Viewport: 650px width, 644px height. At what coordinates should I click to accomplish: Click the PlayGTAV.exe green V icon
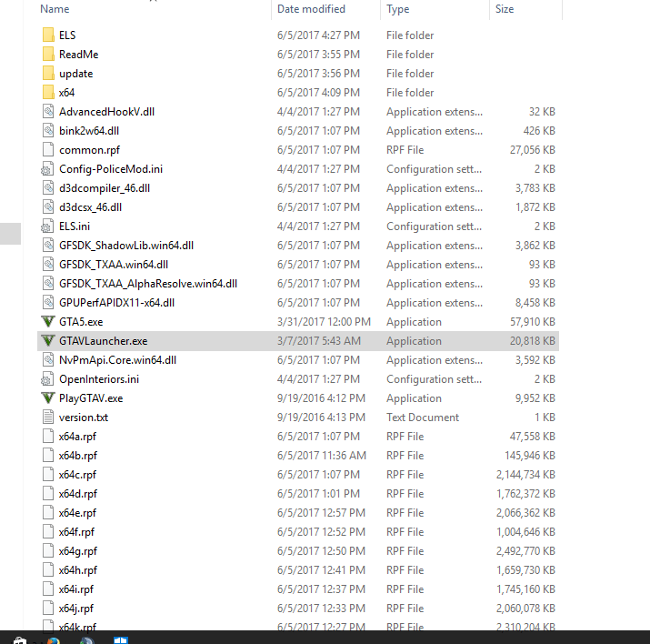[48, 397]
